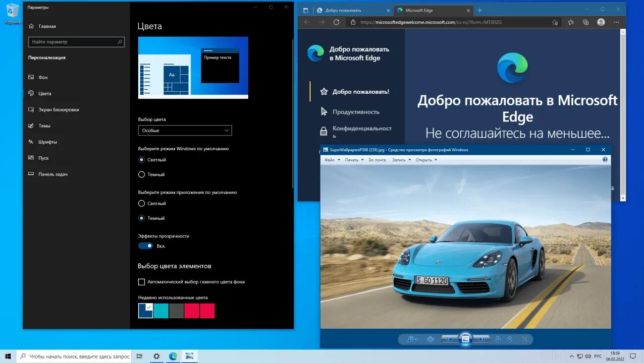Open the Recycle Bin desktop icon
The height and width of the screenshot is (363, 644).
point(12,13)
